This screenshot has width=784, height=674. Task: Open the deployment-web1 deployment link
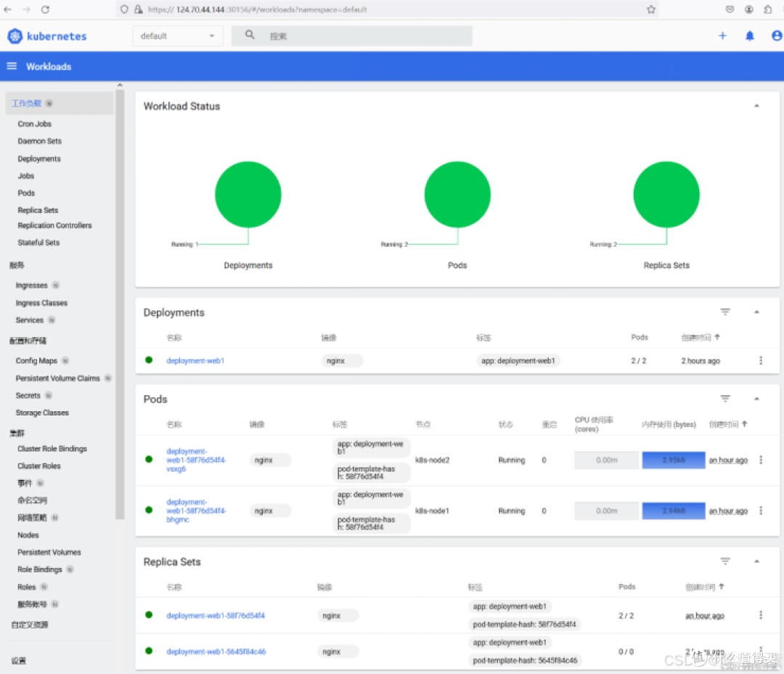pos(195,360)
